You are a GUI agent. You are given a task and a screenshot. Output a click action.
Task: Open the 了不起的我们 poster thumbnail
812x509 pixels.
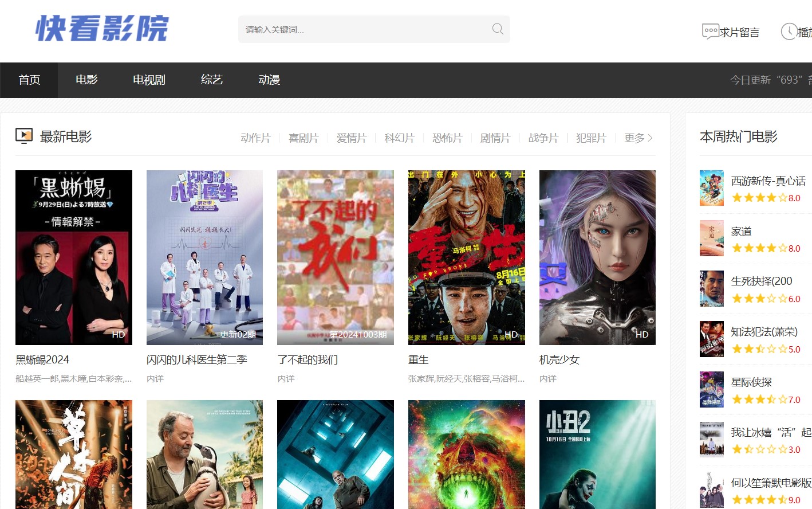[x=336, y=257]
